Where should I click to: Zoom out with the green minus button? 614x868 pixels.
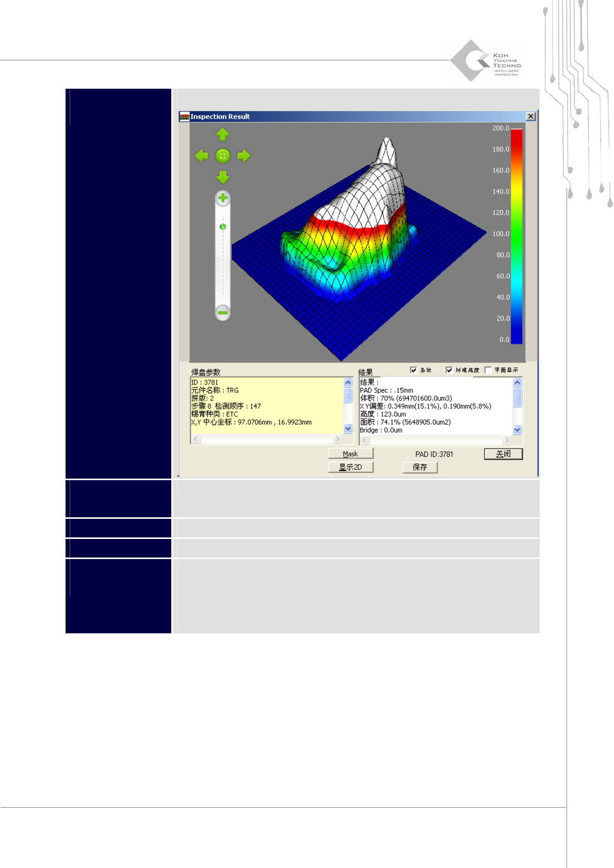coord(222,313)
